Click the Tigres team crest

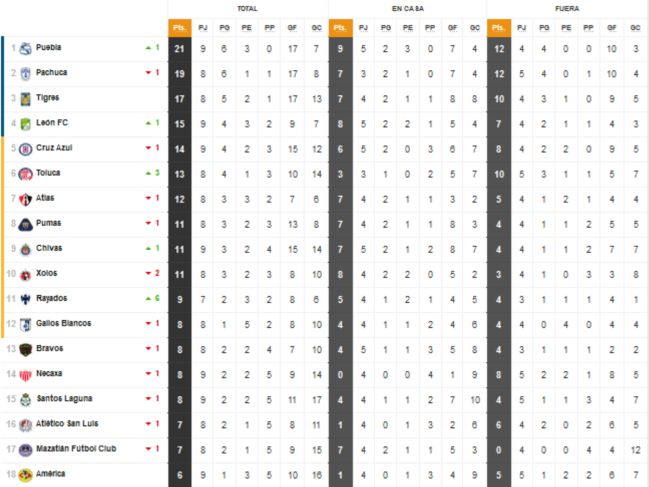[x=25, y=97]
